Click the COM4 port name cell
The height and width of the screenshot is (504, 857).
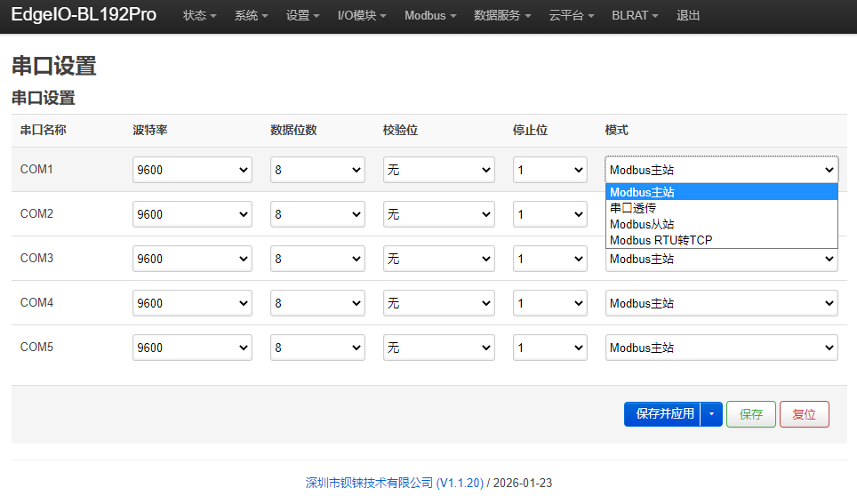click(36, 302)
